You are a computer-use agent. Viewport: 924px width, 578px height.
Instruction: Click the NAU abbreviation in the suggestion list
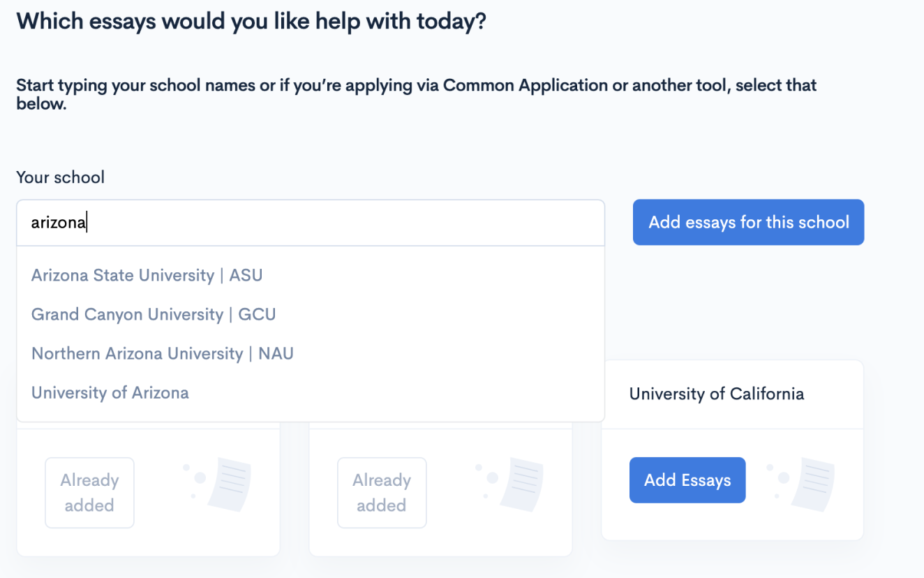(276, 353)
